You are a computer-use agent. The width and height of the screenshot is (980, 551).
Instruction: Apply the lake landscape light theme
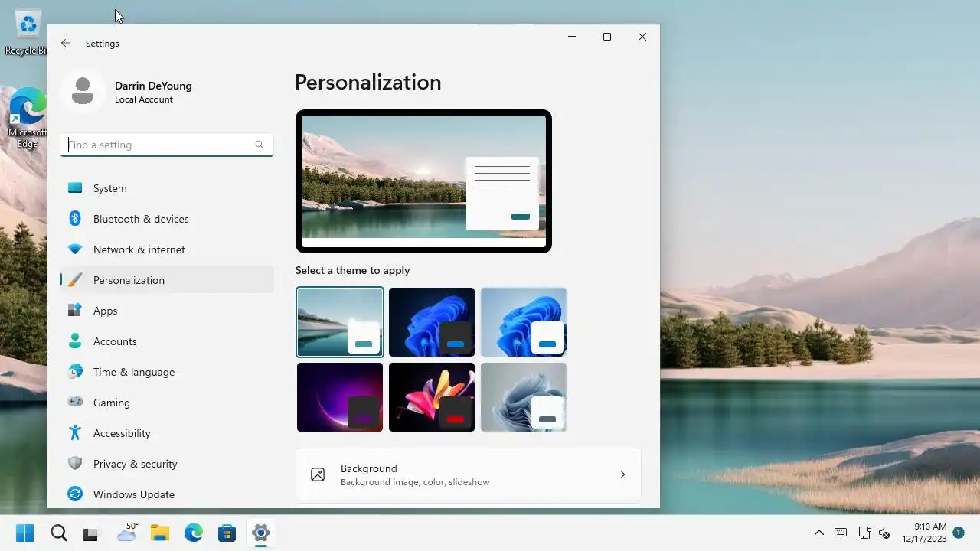(340, 322)
